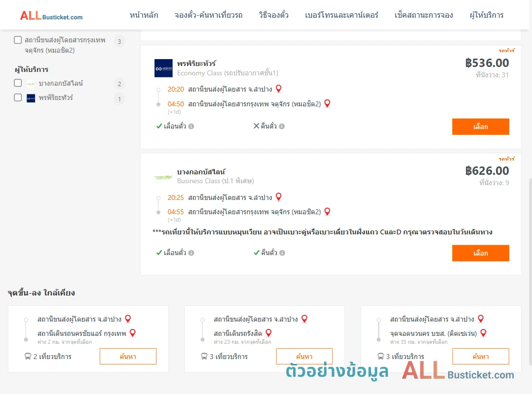Open map pin for 20:20 ลำปาง departure

pos(278,89)
